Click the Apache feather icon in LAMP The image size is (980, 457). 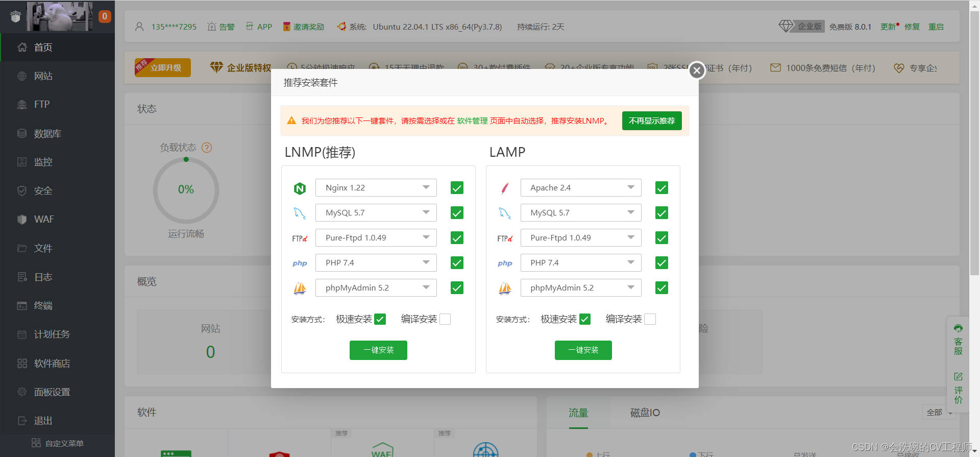(505, 188)
